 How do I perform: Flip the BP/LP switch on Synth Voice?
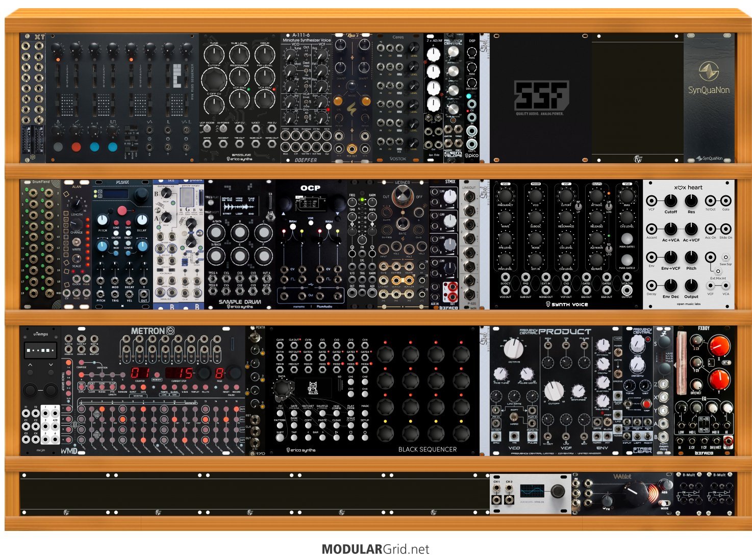point(579,207)
